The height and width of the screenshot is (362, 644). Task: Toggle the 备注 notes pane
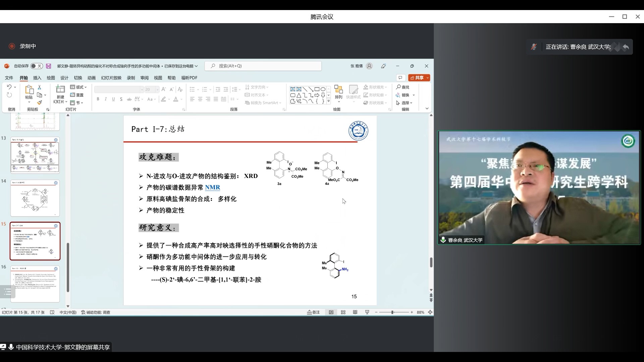(314, 312)
